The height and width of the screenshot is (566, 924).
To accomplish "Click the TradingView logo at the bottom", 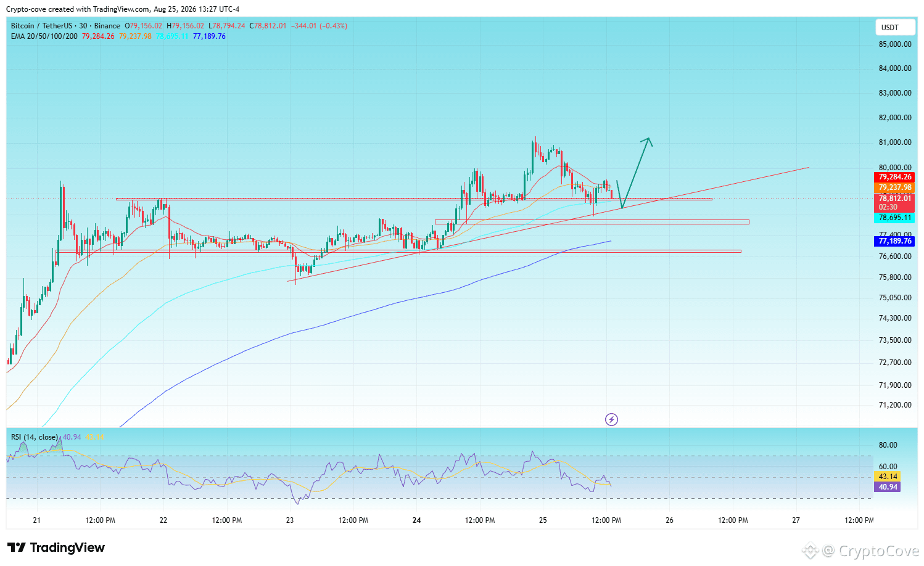I will [x=56, y=548].
